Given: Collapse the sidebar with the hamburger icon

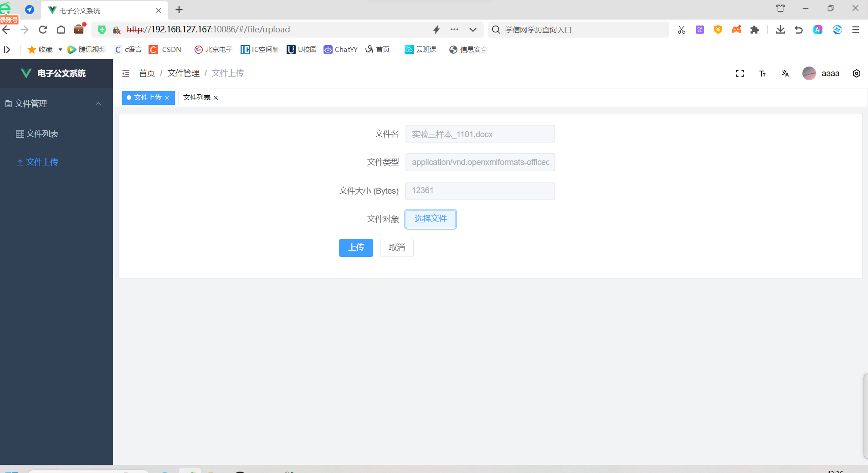Looking at the screenshot, I should (x=126, y=73).
